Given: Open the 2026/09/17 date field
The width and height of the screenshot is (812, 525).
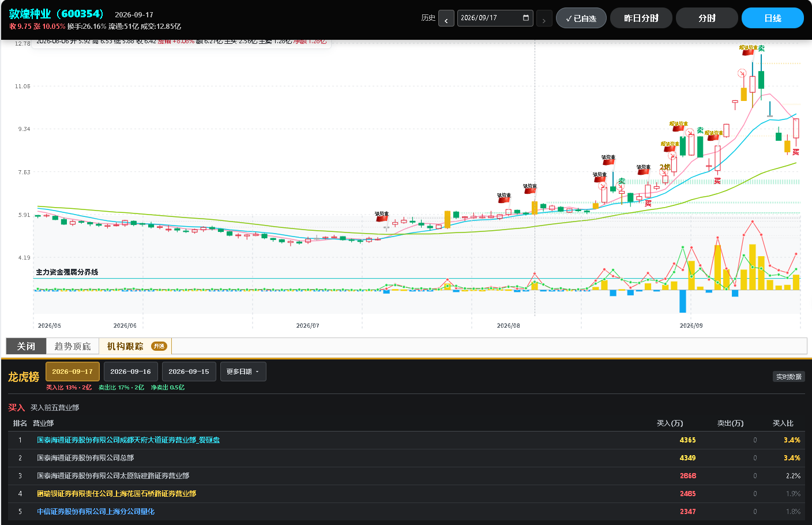Looking at the screenshot, I should (495, 18).
